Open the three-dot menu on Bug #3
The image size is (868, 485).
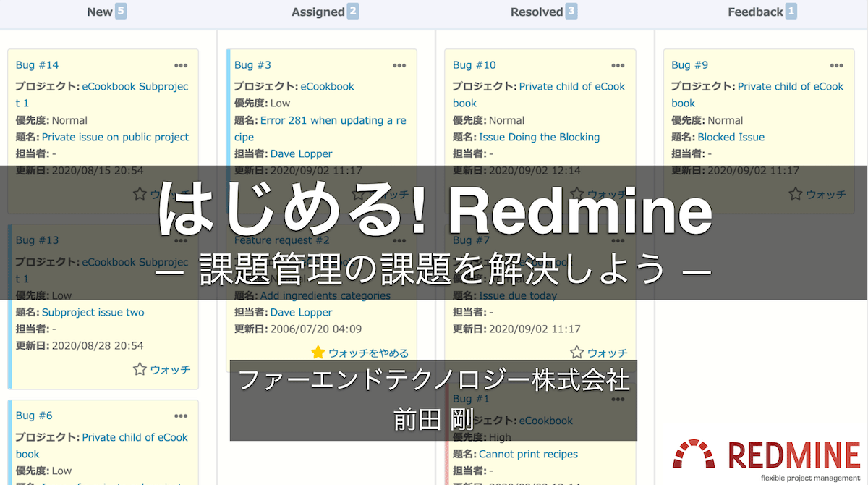coord(399,65)
